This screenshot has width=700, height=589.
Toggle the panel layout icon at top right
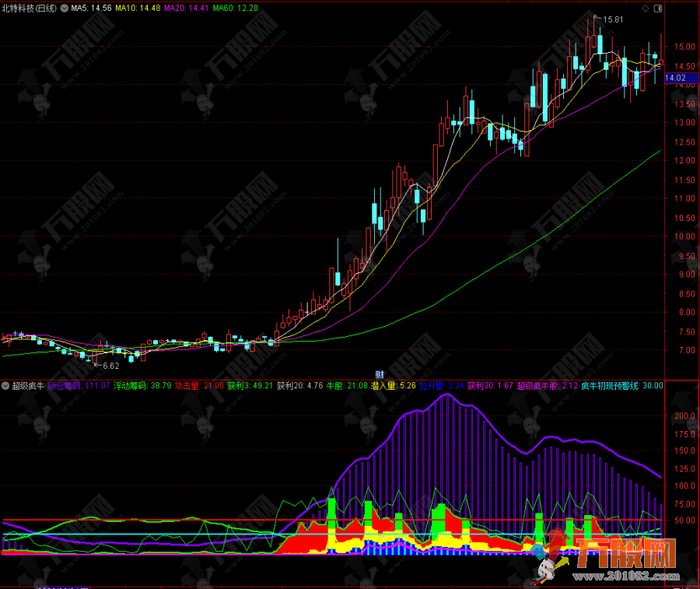point(658,9)
